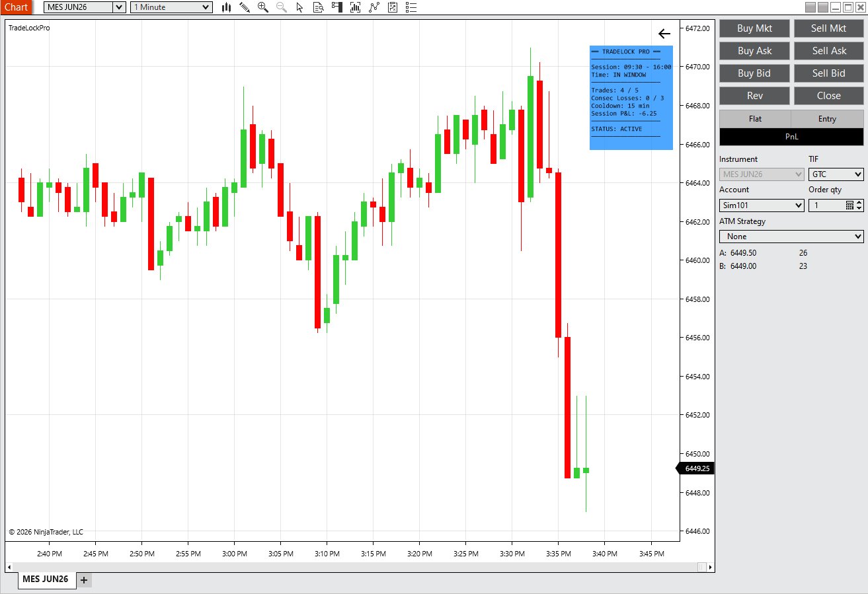Change the 1 Minute interval selector
The image size is (868, 594).
[x=171, y=7]
